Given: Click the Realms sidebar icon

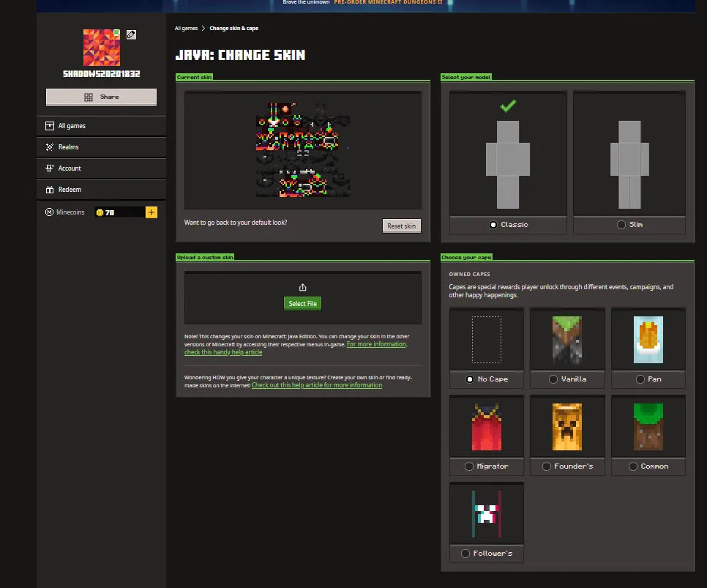Looking at the screenshot, I should pos(50,147).
